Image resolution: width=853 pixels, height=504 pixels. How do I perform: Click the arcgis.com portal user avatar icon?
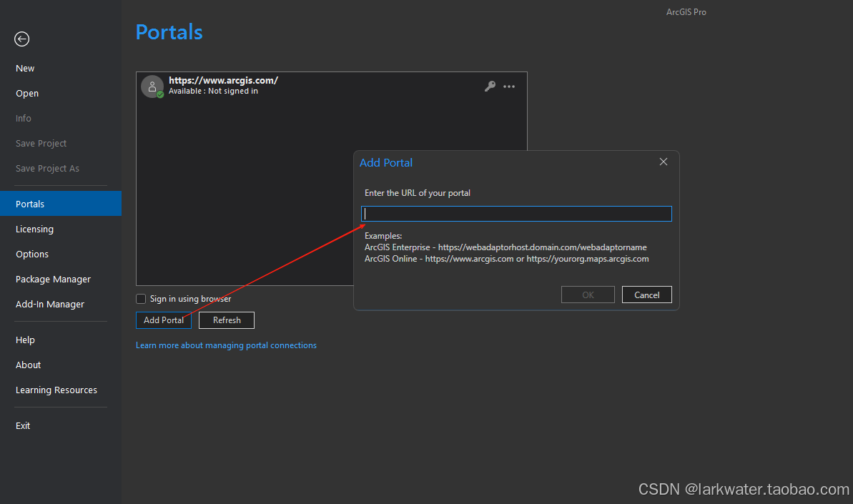(152, 87)
